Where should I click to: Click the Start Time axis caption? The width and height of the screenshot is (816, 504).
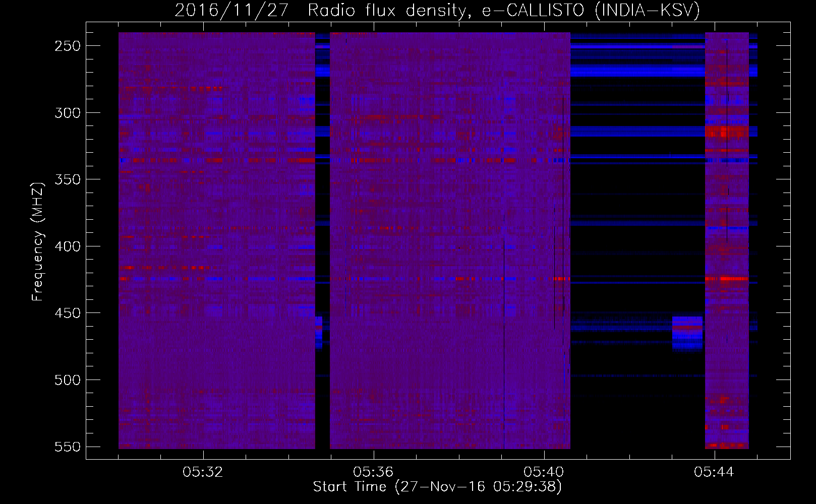point(437,487)
